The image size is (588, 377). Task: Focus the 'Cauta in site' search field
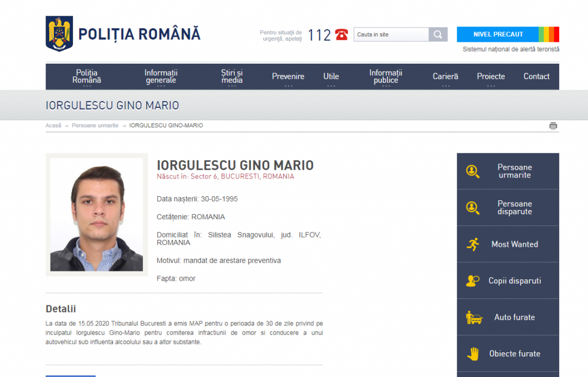tap(391, 34)
